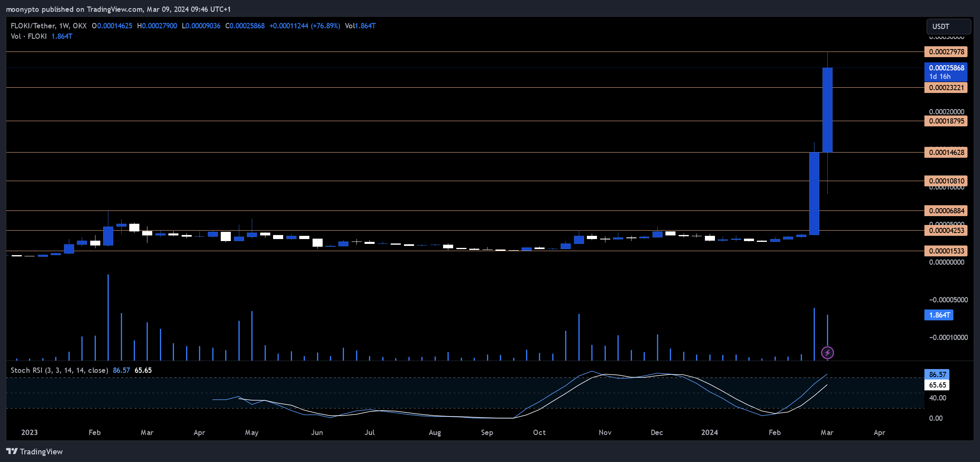The width and height of the screenshot is (980, 462).
Task: Click the Aug label on time axis
Action: pyautogui.click(x=435, y=433)
